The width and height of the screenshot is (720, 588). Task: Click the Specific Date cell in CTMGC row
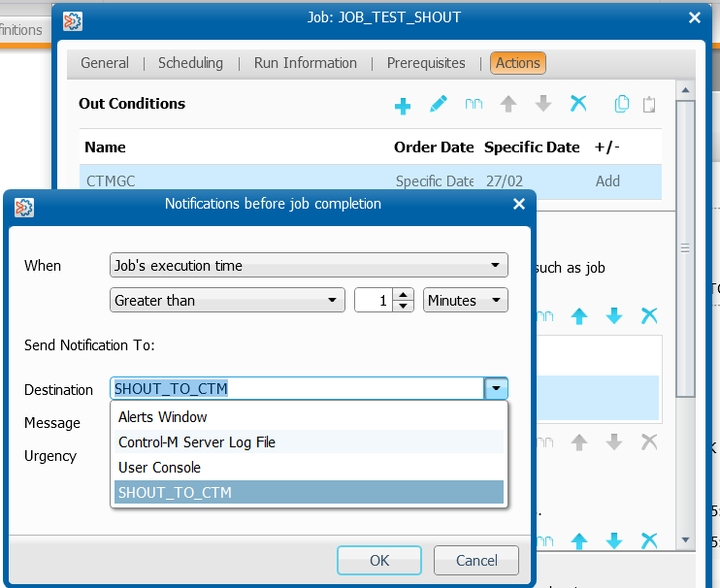tap(435, 180)
